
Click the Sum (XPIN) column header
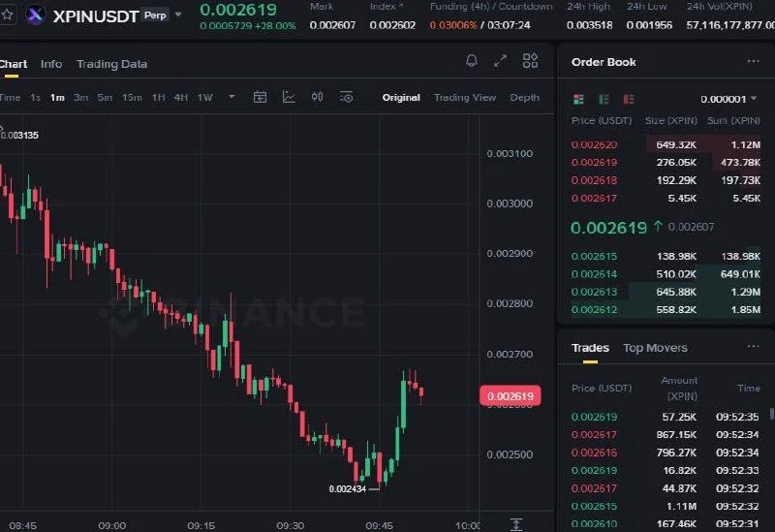[733, 120]
